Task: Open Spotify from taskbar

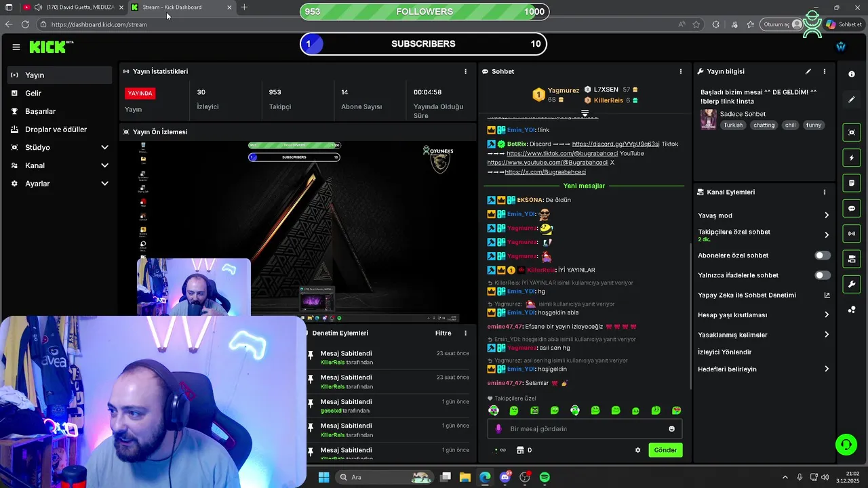Action: click(x=545, y=477)
